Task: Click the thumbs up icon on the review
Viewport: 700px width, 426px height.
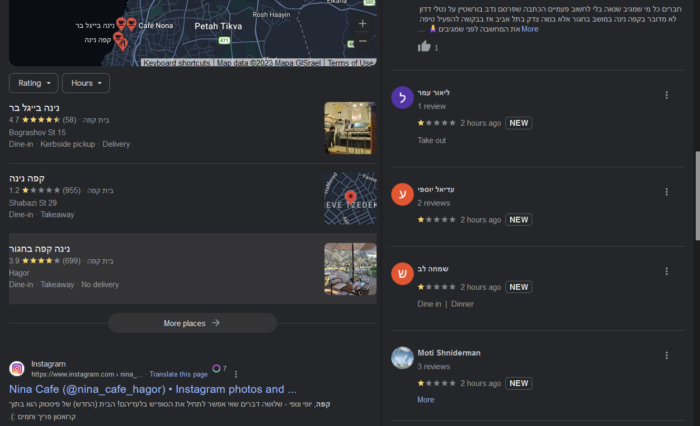Action: point(424,46)
